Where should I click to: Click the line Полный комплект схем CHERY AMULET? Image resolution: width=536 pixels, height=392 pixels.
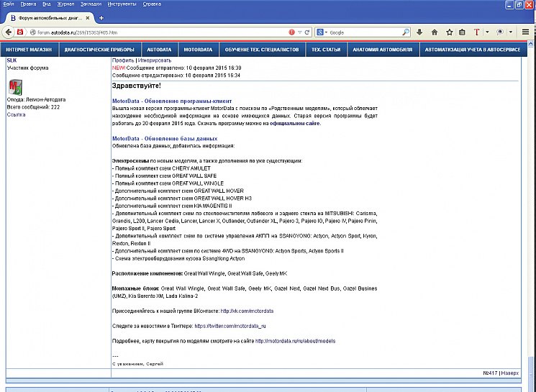pyautogui.click(x=161, y=168)
